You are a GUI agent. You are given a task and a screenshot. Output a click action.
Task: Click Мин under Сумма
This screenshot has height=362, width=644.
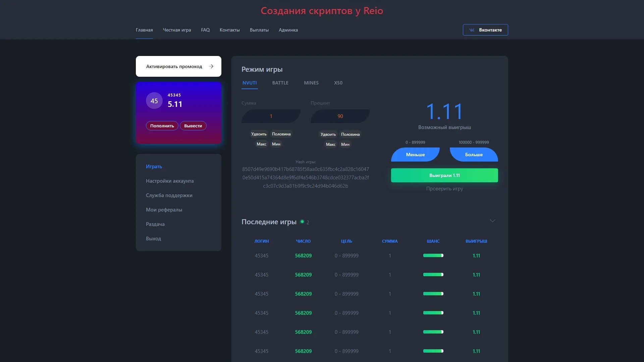point(276,144)
